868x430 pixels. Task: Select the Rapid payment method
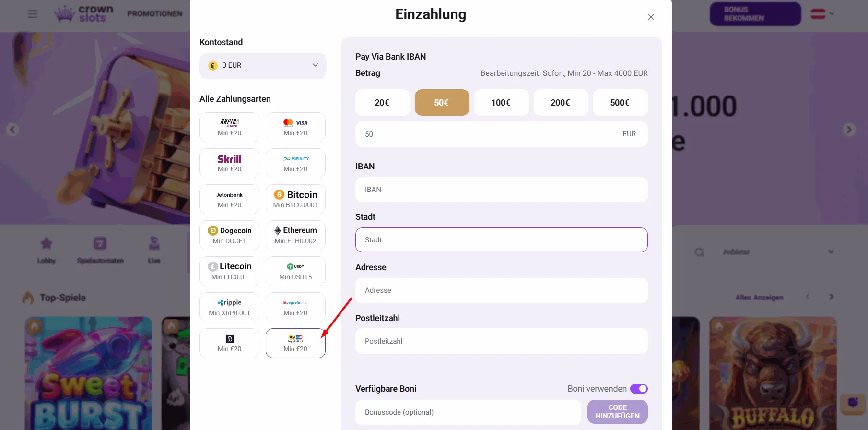229,127
